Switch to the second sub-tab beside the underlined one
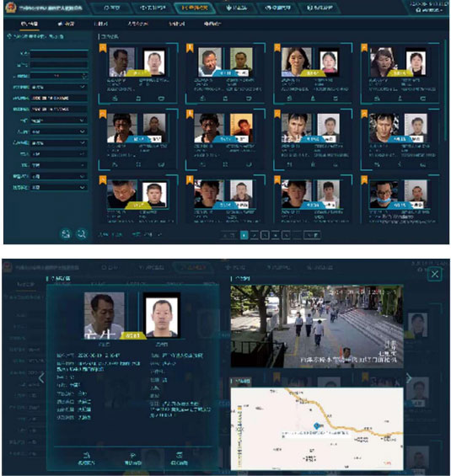 pos(66,24)
